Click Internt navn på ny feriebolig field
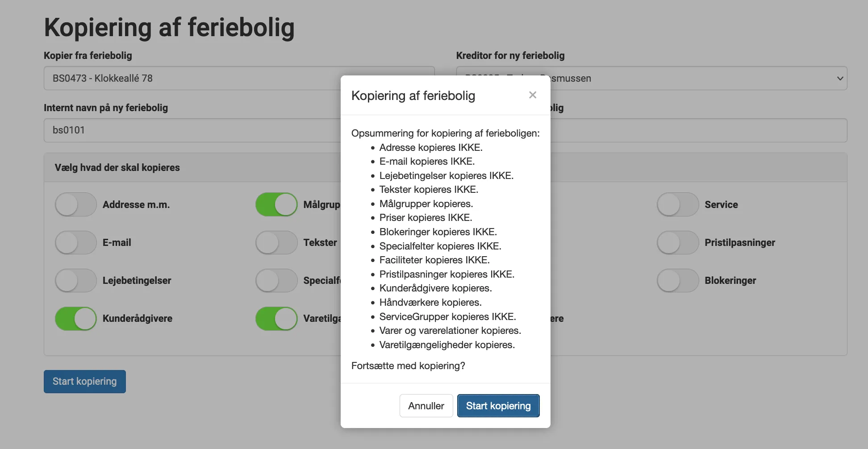Screen dimensions: 868x449 coord(192,130)
